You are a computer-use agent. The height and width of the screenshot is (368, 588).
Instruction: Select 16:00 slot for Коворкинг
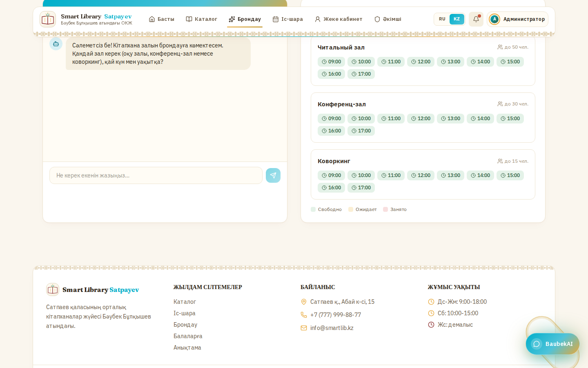point(332,188)
